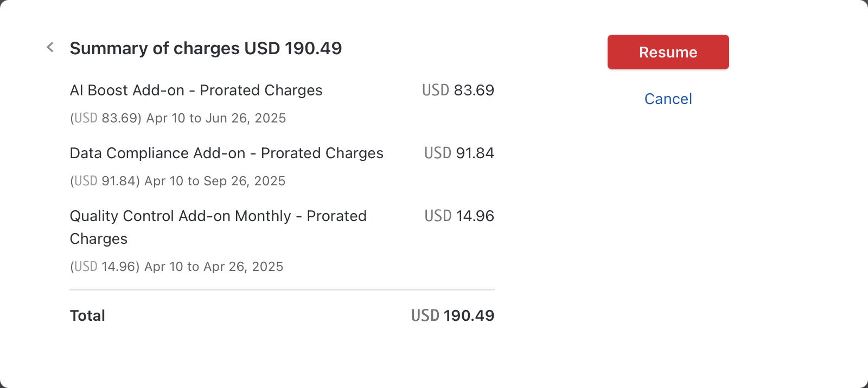Click the prorated charges subtext under AI Boost
The image size is (868, 388).
pyautogui.click(x=177, y=118)
